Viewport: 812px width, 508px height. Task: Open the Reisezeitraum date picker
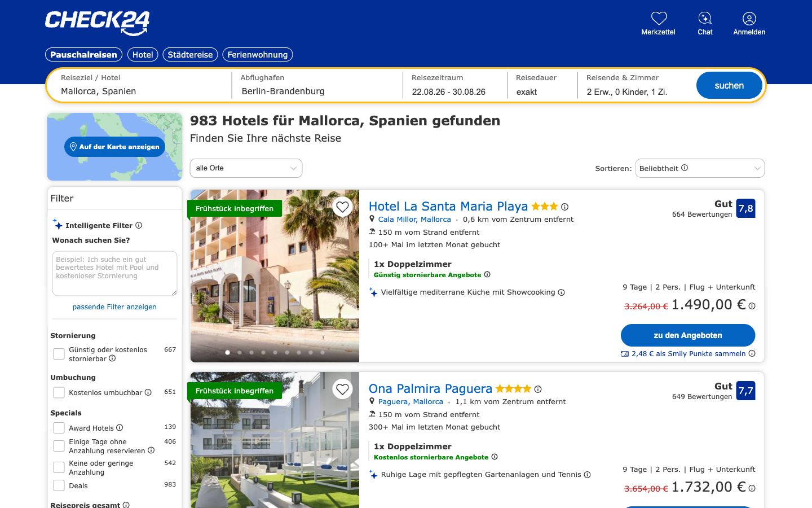click(454, 85)
